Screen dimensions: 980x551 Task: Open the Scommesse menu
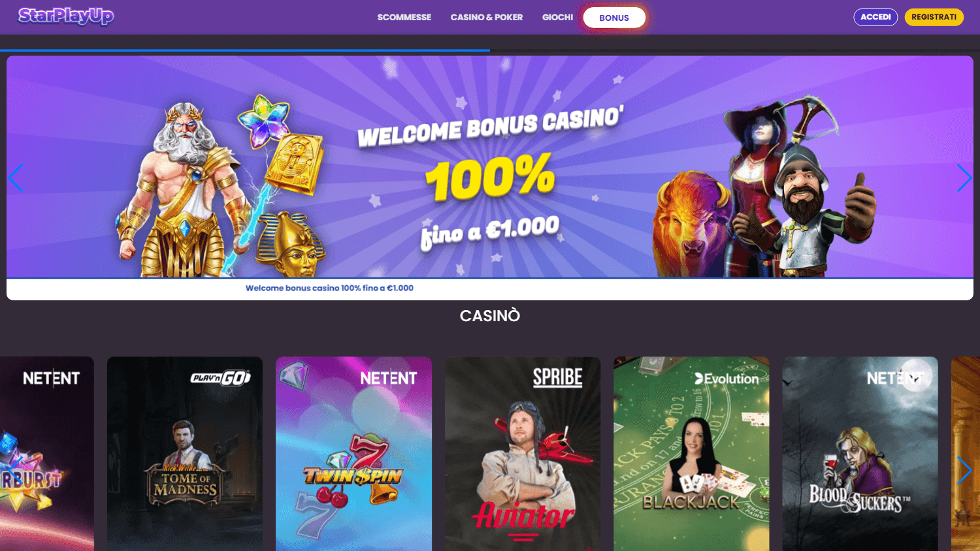tap(404, 18)
